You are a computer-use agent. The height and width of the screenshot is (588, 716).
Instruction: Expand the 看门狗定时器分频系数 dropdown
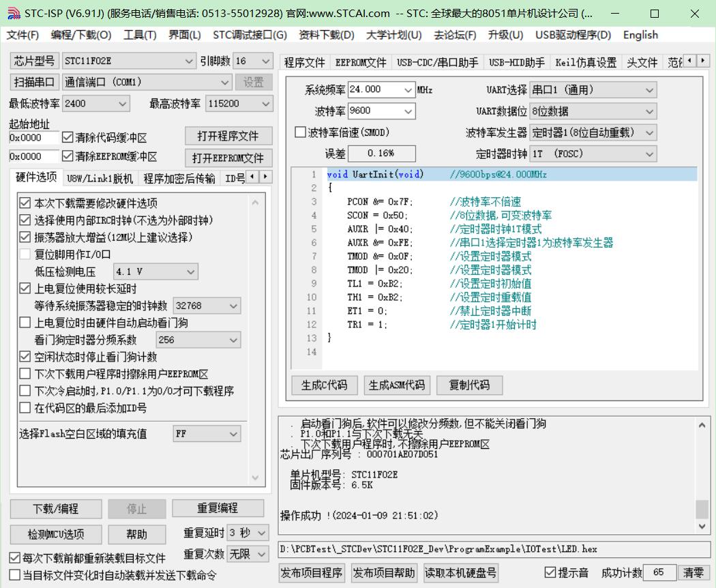pos(198,340)
